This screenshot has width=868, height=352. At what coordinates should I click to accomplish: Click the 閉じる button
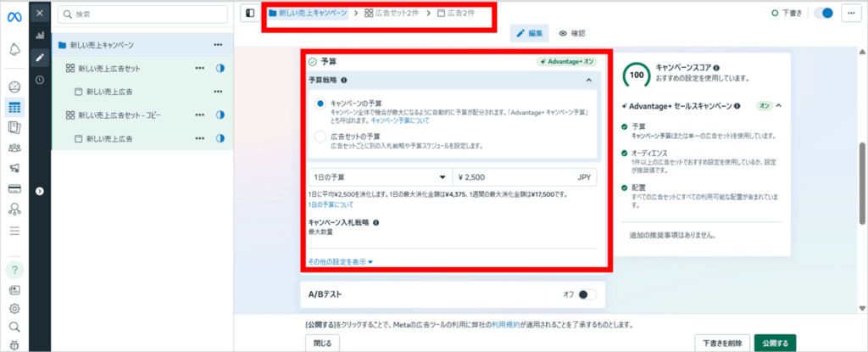[x=323, y=344]
